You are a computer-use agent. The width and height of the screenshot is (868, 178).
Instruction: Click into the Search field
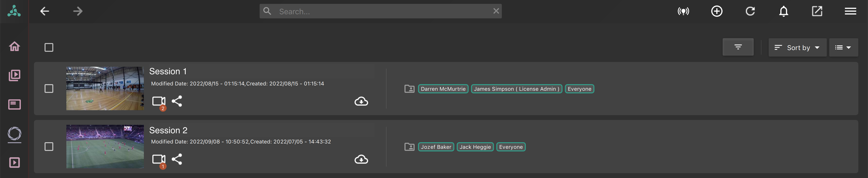point(380,11)
